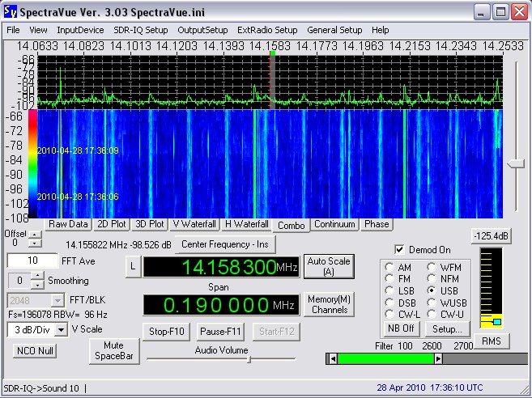532x398 pixels.
Task: Click the FFT Ave input field
Action: [x=32, y=260]
